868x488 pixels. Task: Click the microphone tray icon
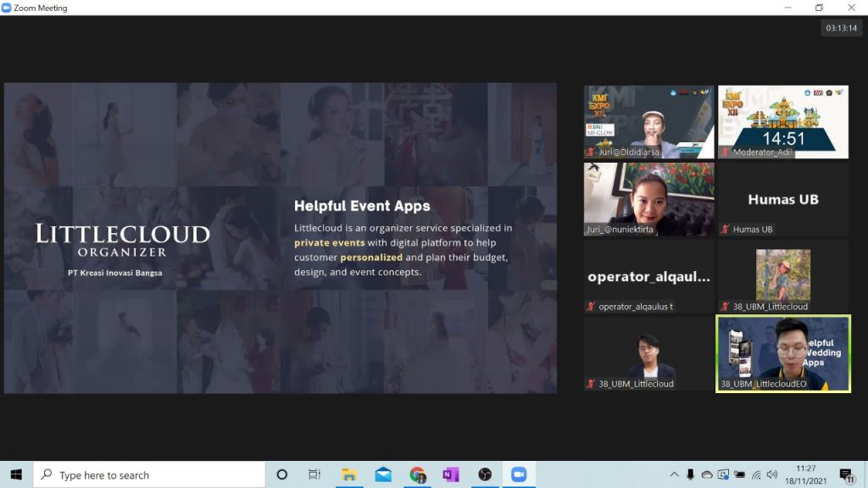tap(690, 474)
